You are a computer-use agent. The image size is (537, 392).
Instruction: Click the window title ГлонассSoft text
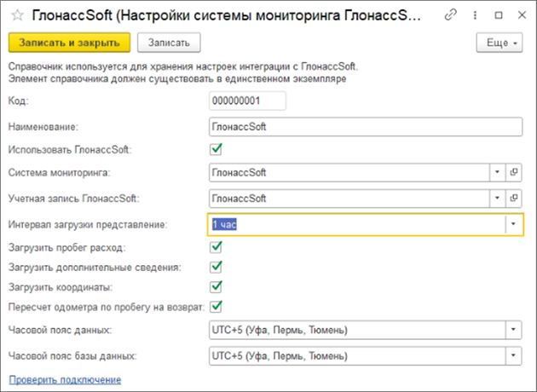(226, 15)
